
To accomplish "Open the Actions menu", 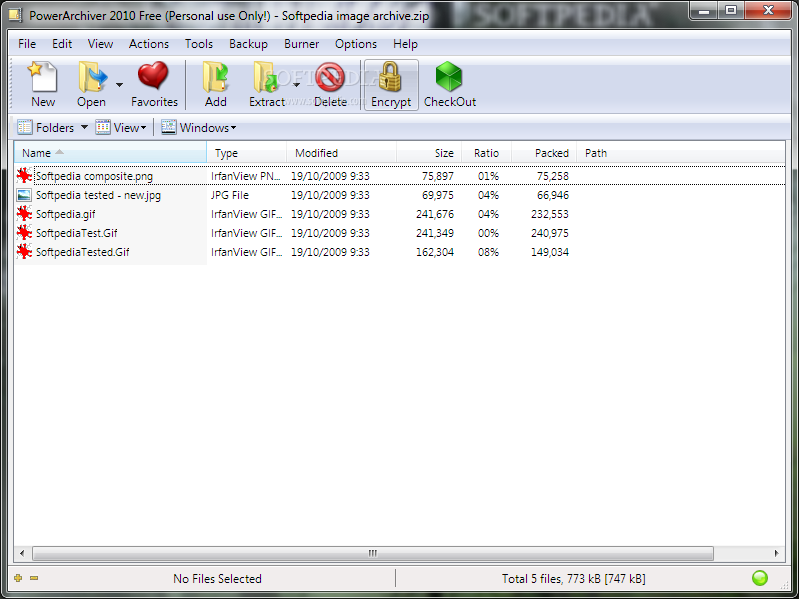I will [x=149, y=44].
